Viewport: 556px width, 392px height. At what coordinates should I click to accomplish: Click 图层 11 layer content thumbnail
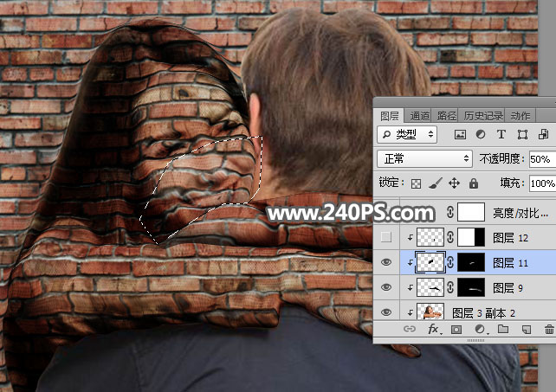click(x=430, y=262)
